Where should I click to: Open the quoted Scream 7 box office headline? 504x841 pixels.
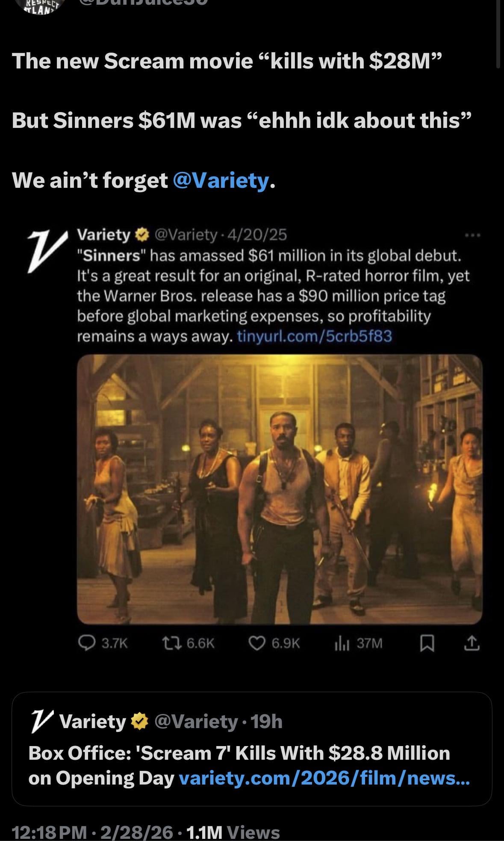click(239, 753)
